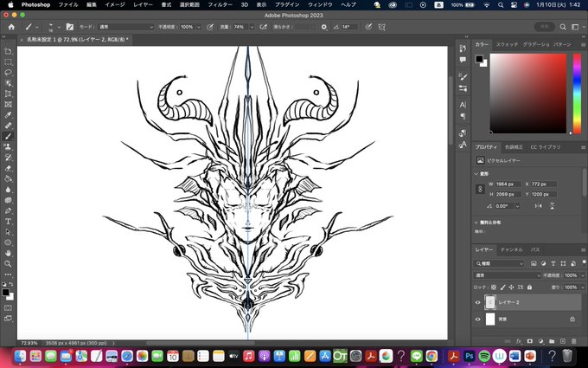This screenshot has height=368, width=588.
Task: Select the Zoom tool
Action: coord(8,264)
